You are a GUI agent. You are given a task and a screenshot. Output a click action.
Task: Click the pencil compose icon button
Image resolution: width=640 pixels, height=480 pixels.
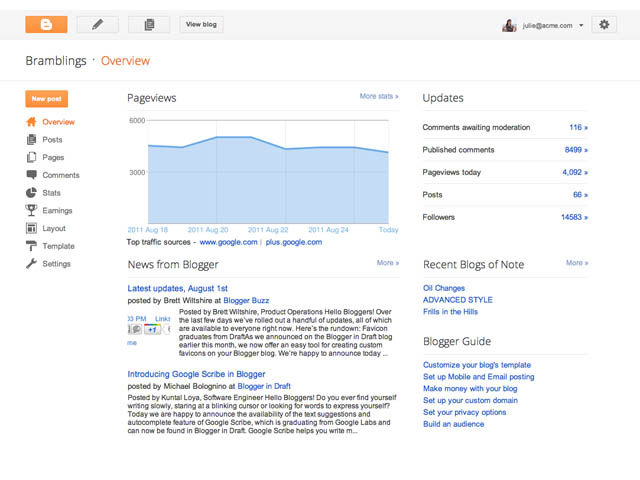pos(97,24)
